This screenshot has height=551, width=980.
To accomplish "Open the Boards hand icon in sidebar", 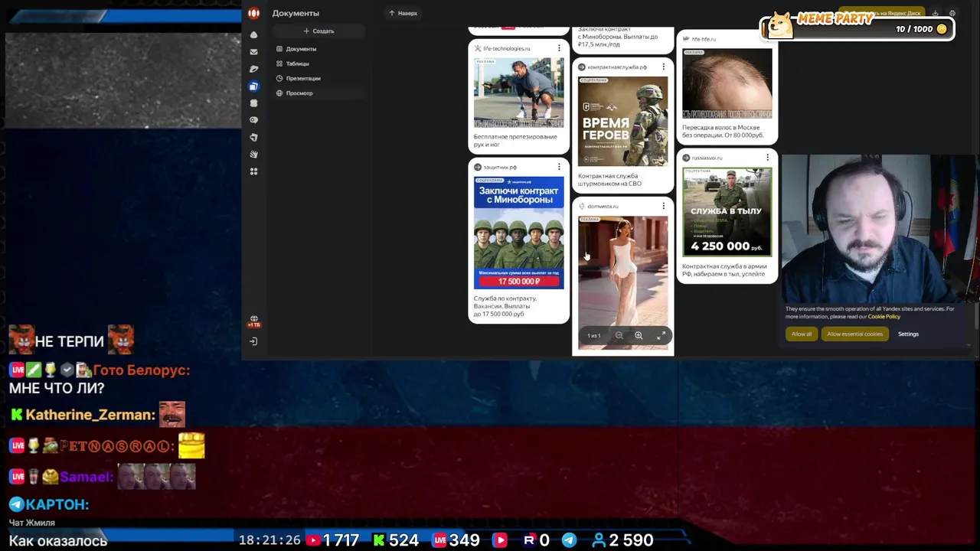I will tap(253, 155).
